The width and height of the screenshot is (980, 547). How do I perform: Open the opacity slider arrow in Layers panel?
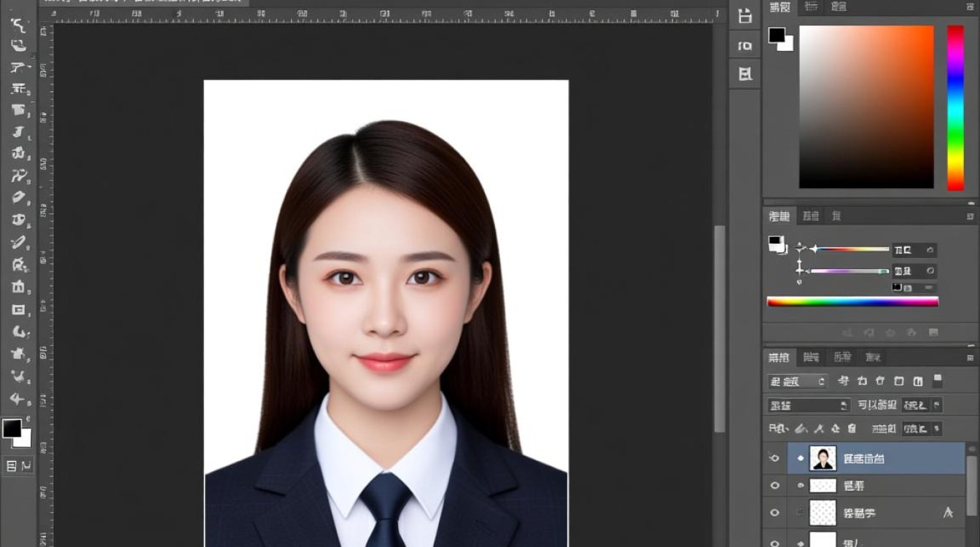point(937,405)
